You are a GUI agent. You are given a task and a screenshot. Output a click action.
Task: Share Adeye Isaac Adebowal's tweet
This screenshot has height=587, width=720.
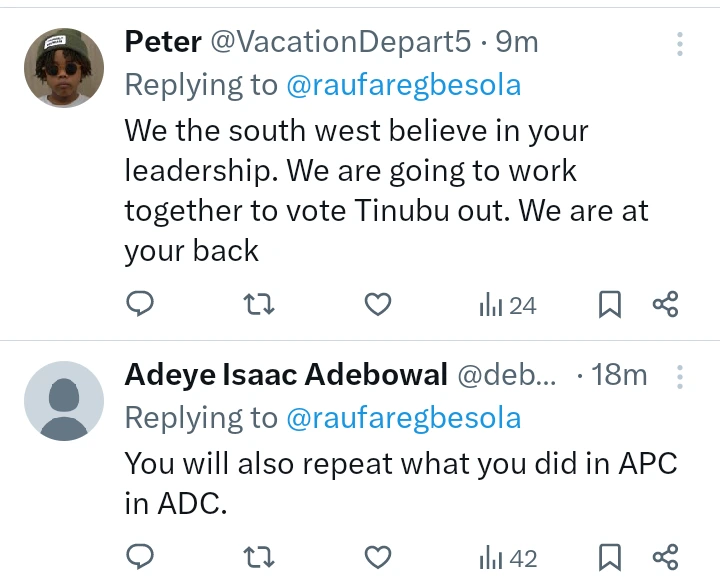tap(666, 556)
